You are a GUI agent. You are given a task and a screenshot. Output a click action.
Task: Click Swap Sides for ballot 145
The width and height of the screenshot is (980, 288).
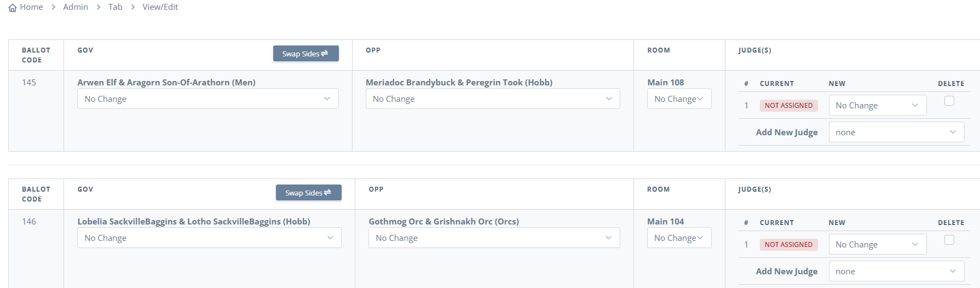pyautogui.click(x=305, y=54)
